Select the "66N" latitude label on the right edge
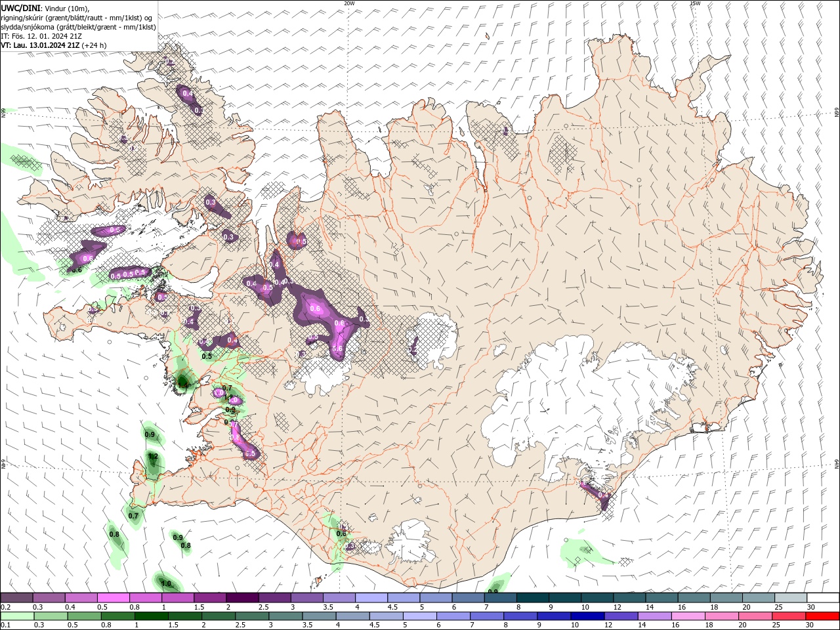 tap(837, 113)
